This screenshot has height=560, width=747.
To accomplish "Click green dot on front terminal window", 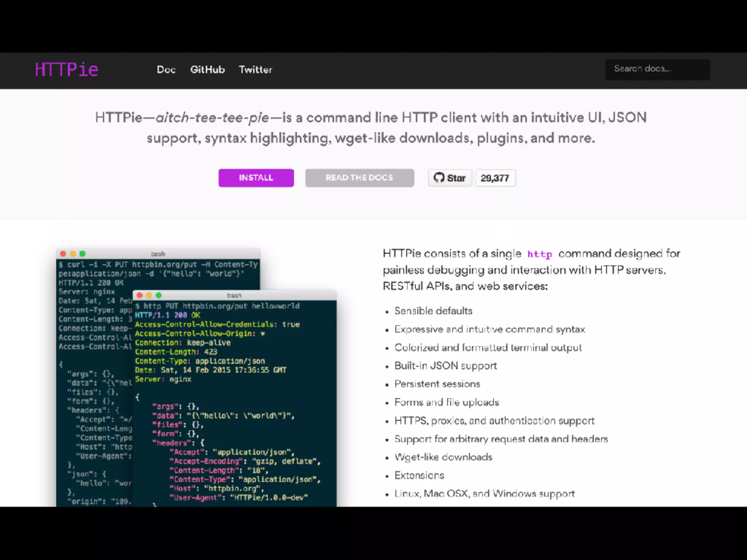I will coord(158,295).
